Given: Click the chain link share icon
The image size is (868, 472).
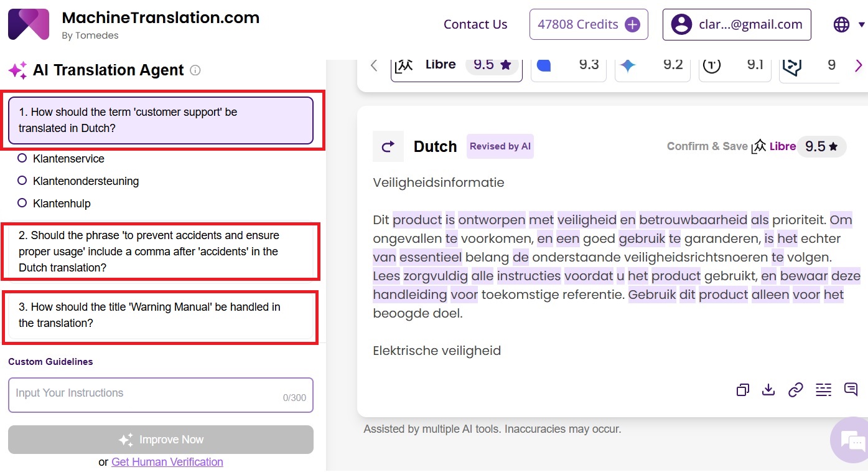Looking at the screenshot, I should (x=796, y=390).
